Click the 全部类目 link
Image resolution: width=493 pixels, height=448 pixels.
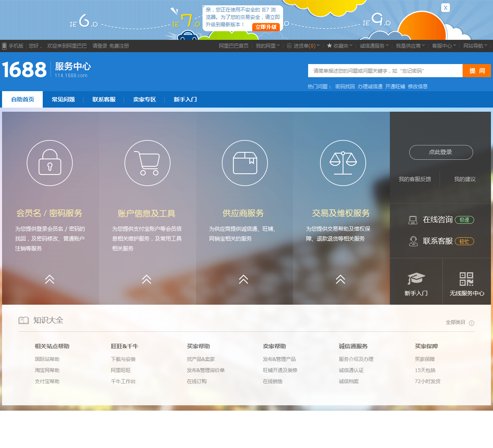point(456,322)
